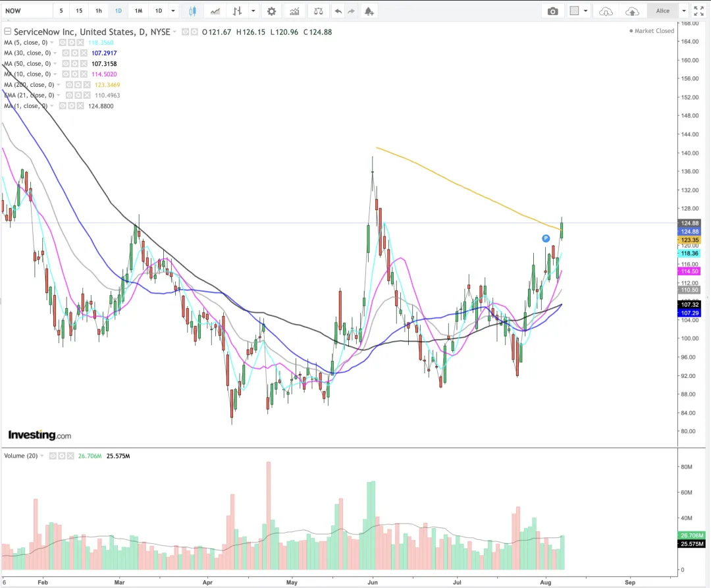Open settings gear for MA (1, close, 0)
Image resolution: width=711 pixels, height=588 pixels.
pyautogui.click(x=72, y=106)
